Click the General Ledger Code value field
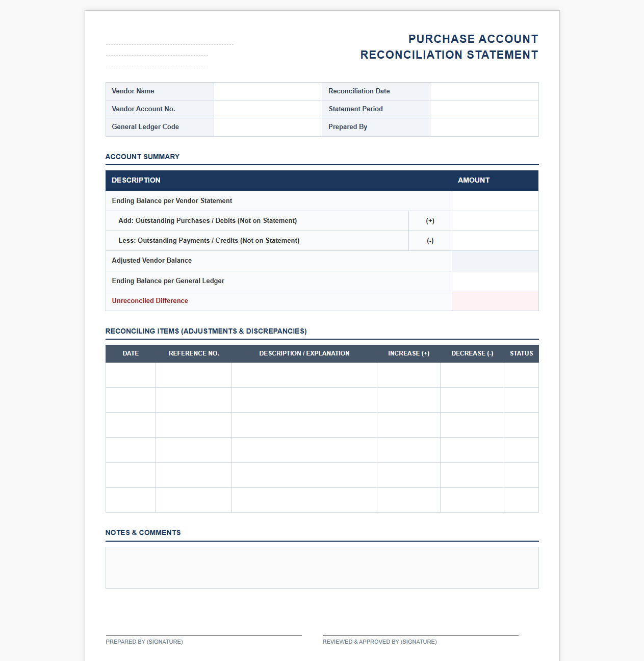644x661 pixels. coord(268,127)
